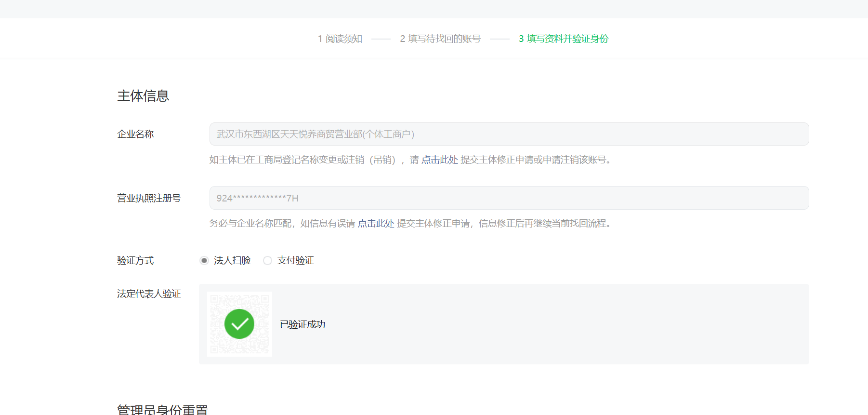This screenshot has height=415, width=868.
Task: Click the QR code thumbnail image
Action: pos(239,324)
